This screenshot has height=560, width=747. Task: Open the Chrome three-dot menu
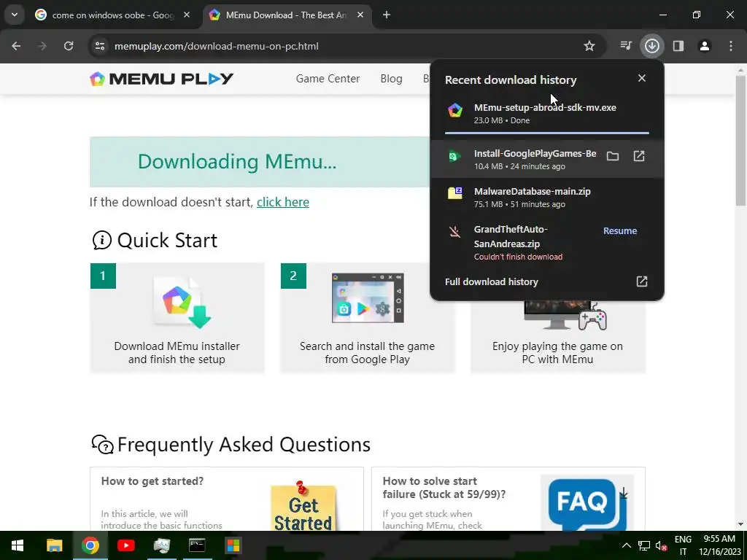[x=731, y=46]
